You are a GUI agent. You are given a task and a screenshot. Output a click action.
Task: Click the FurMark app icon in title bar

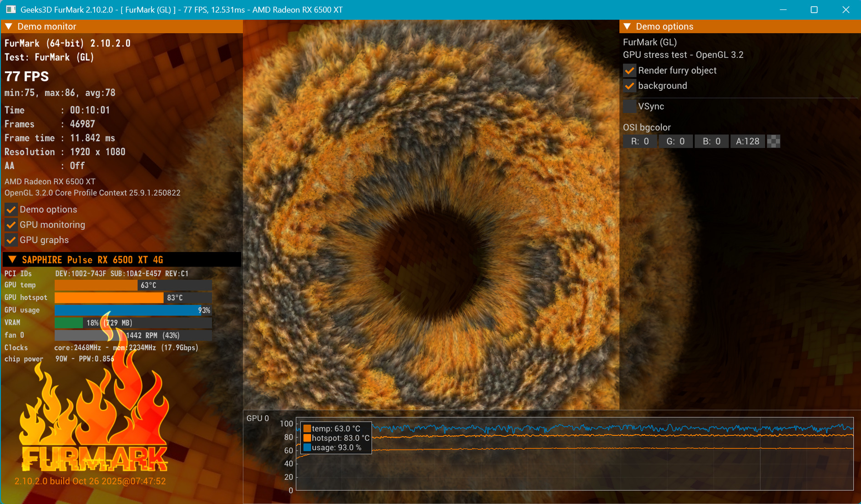11,10
